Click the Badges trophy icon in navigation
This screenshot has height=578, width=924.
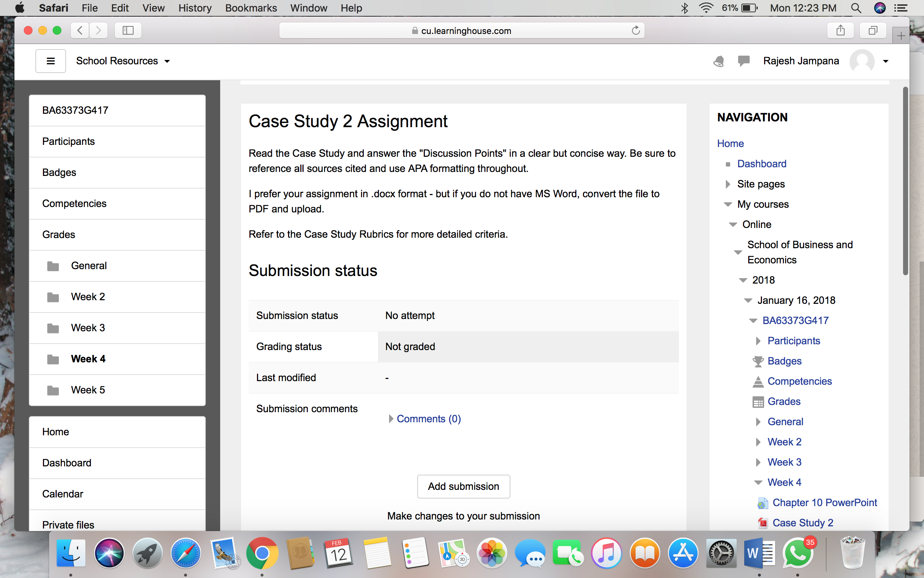tap(758, 361)
